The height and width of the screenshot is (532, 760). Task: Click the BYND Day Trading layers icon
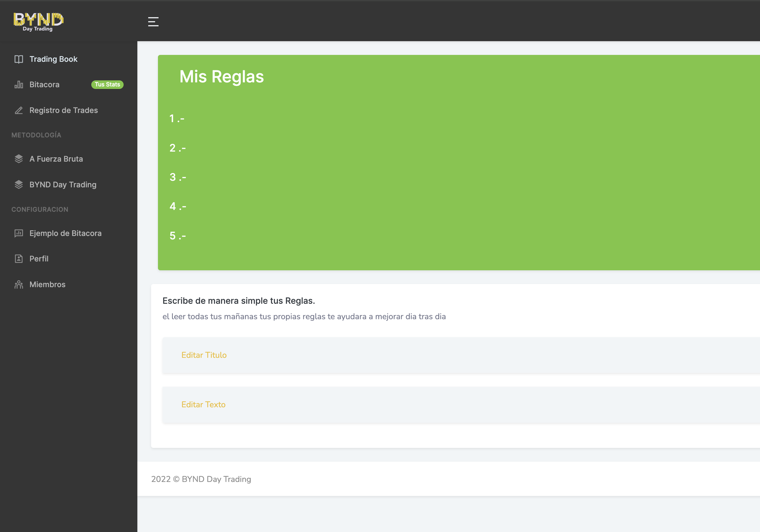click(x=19, y=184)
